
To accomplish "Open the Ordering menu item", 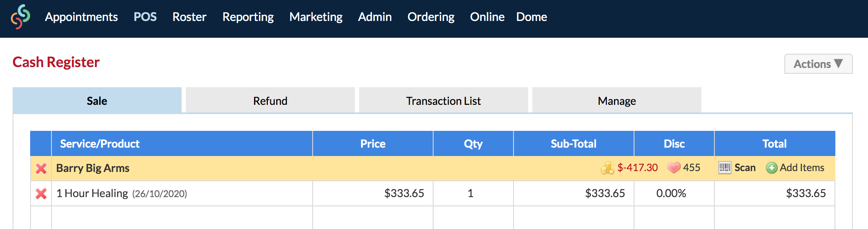I will tap(431, 17).
